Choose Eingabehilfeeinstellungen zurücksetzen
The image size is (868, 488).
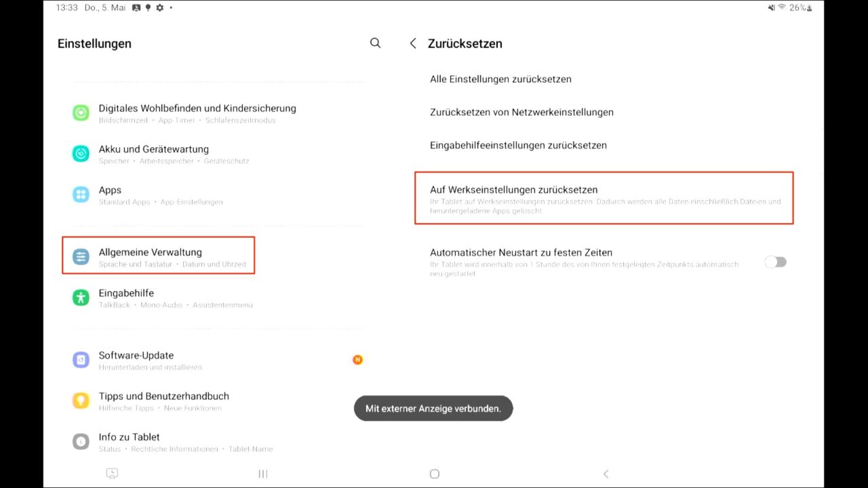[518, 145]
